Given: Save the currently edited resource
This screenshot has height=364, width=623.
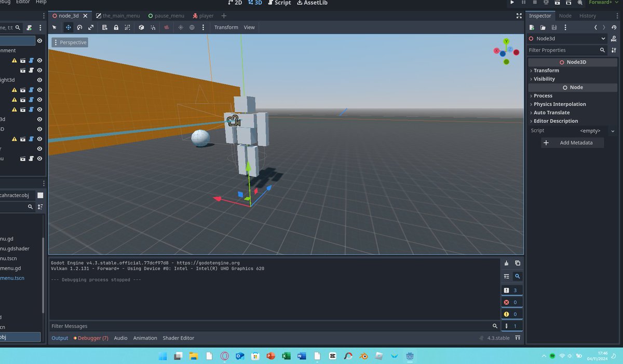Looking at the screenshot, I should (x=554, y=27).
